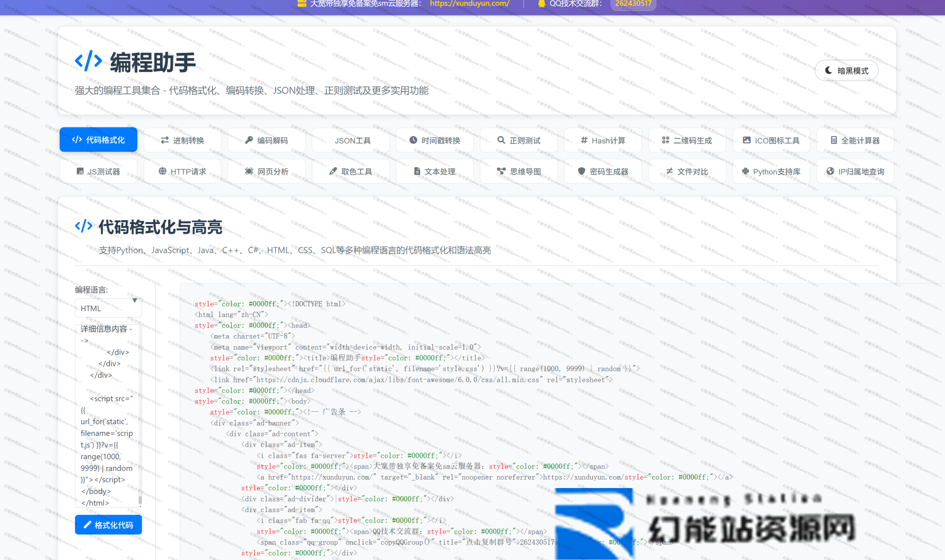This screenshot has width=945, height=560.
Task: Click the globe icon of HTTP请求
Action: [162, 171]
